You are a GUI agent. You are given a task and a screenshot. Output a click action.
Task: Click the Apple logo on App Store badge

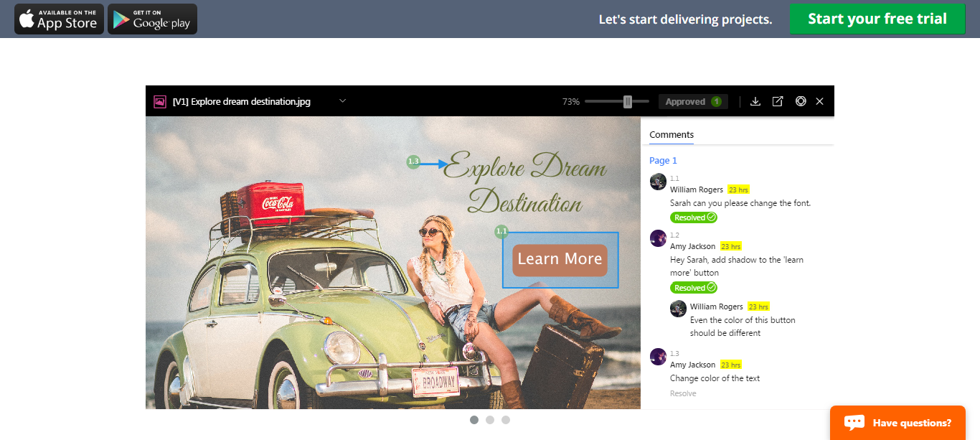pos(27,19)
